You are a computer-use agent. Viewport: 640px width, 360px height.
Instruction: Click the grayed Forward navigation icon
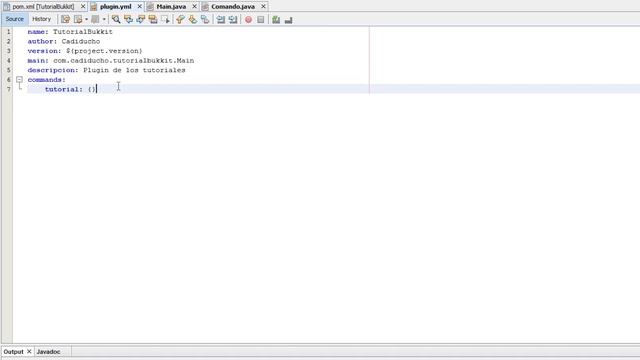(x=96, y=19)
